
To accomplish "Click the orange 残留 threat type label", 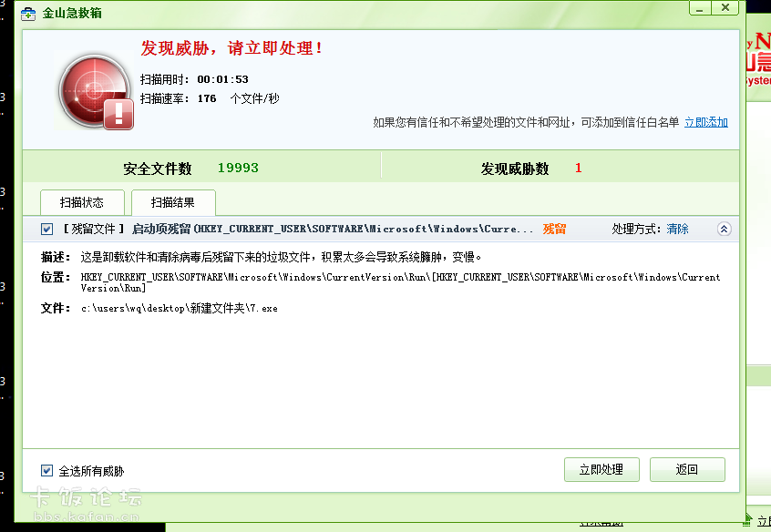I will 554,230.
